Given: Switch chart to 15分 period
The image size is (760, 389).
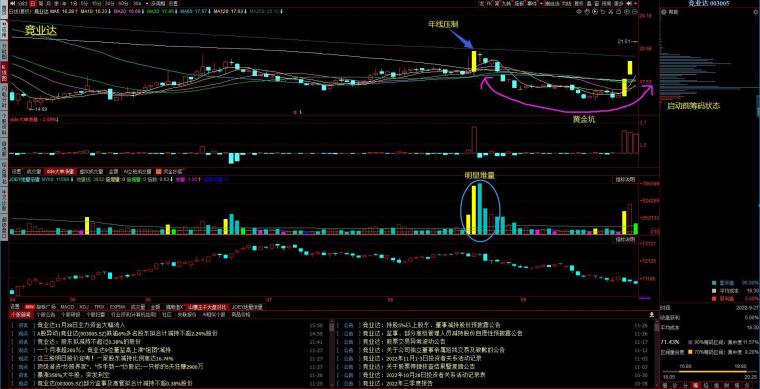Looking at the screenshot, I should (x=96, y=3).
